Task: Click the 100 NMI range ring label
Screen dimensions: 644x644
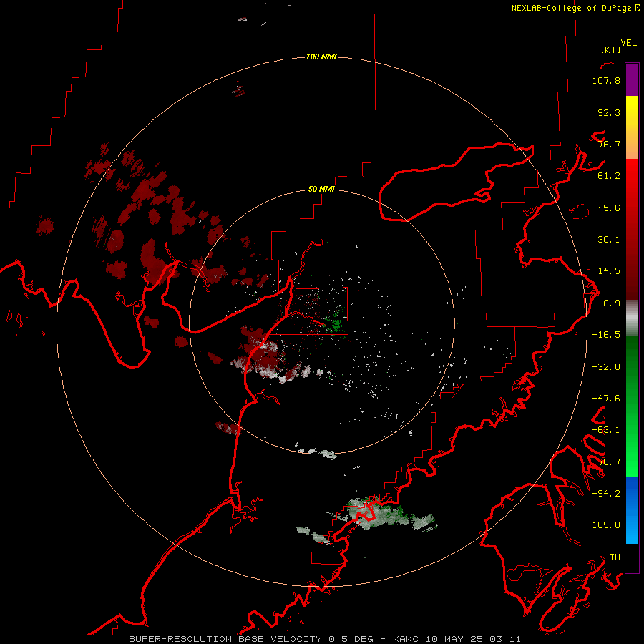Action: pyautogui.click(x=321, y=57)
